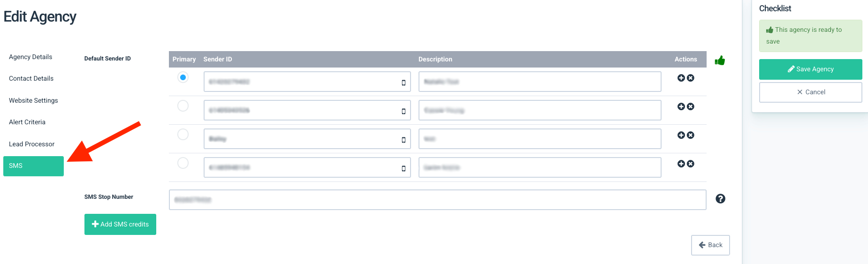Remove the second sender ID row
This screenshot has width=868, height=264.
point(691,106)
